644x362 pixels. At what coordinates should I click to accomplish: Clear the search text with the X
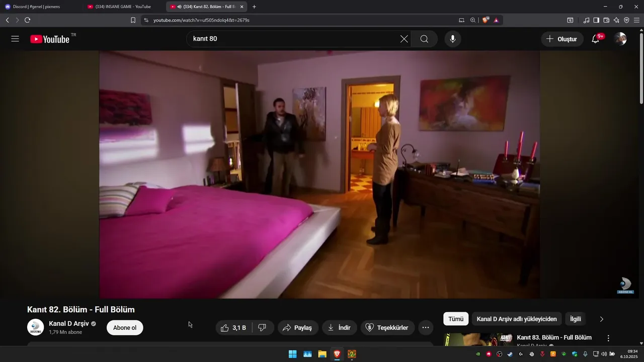(x=404, y=39)
